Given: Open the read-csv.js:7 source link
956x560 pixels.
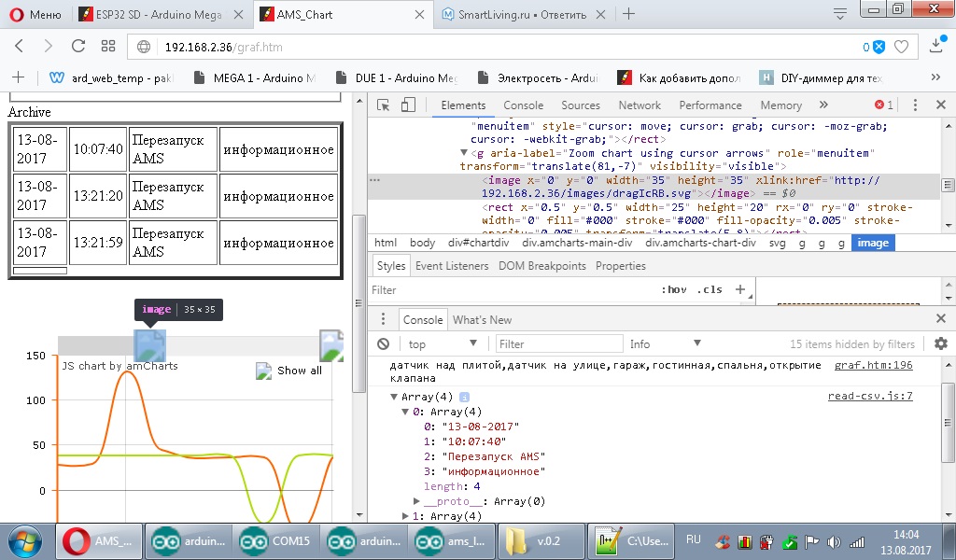Looking at the screenshot, I should coord(870,396).
